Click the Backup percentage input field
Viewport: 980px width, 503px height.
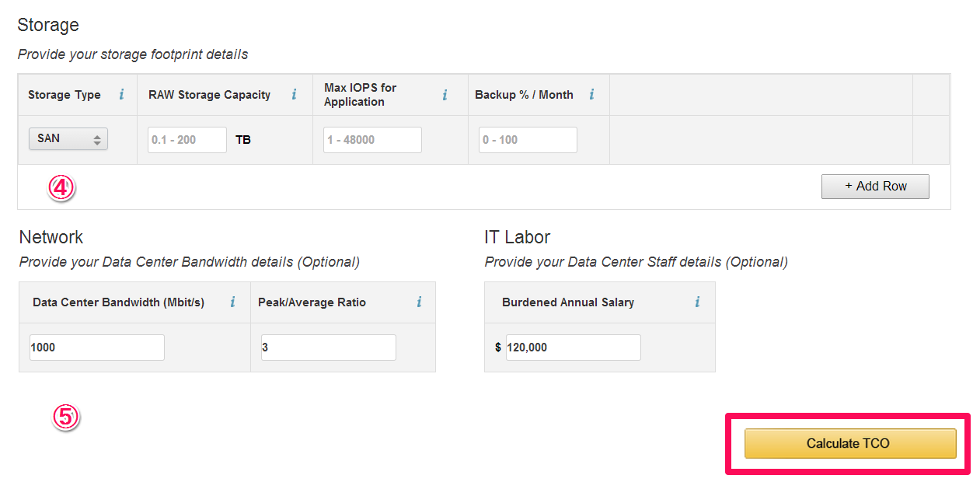pos(528,139)
